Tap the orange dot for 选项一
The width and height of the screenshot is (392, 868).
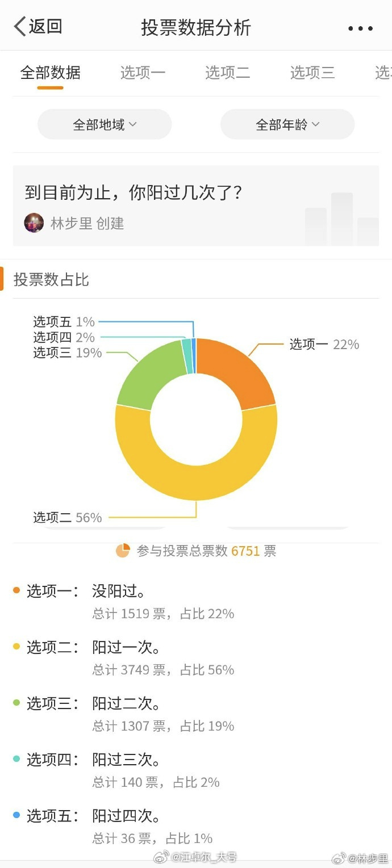(x=16, y=591)
